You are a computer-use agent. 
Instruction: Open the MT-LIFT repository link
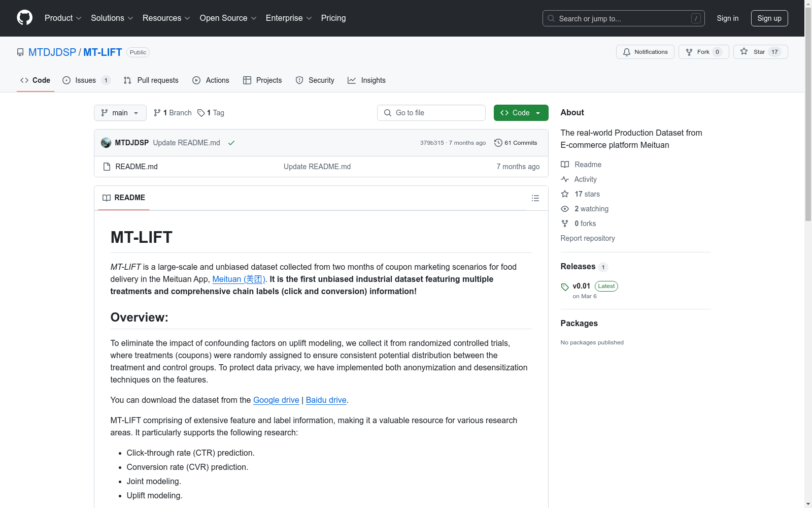tap(103, 52)
